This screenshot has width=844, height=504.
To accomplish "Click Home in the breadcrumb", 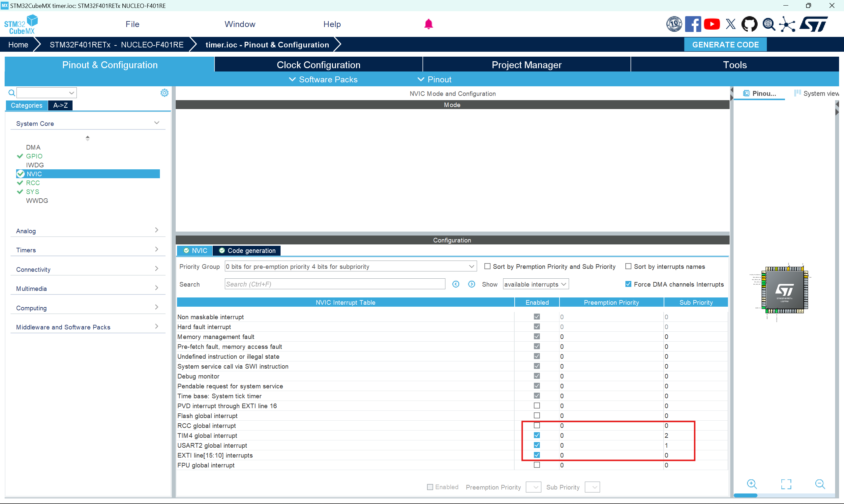I will (x=18, y=45).
